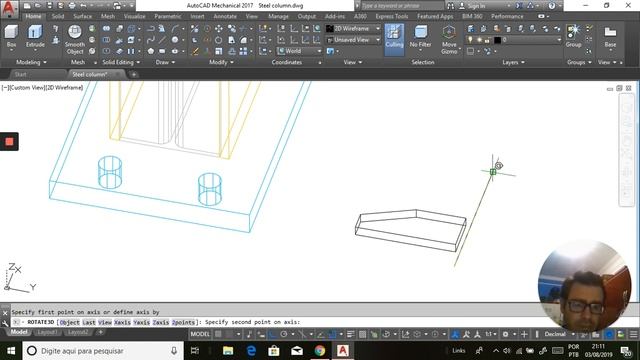The image size is (640, 360).
Task: Open the No Filter selection filter
Action: [420, 37]
